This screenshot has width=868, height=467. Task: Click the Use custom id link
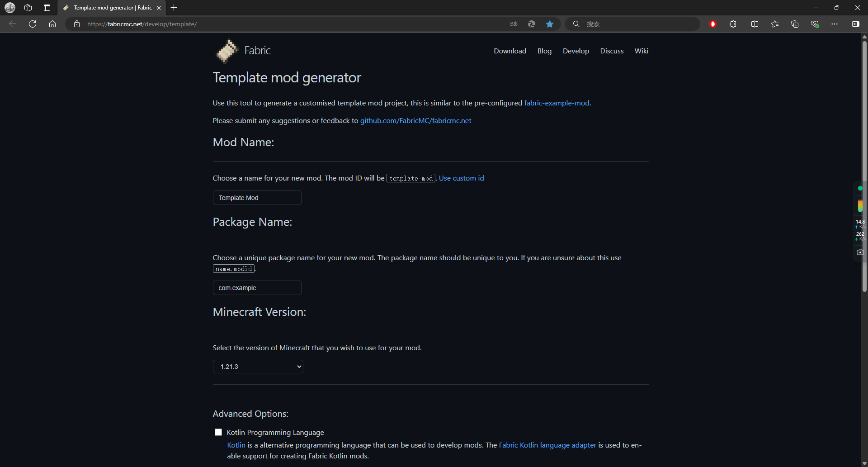click(x=461, y=178)
